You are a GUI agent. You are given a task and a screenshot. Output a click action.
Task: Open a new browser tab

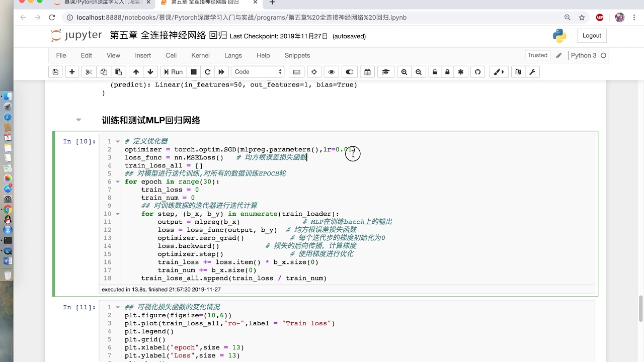click(272, 3)
